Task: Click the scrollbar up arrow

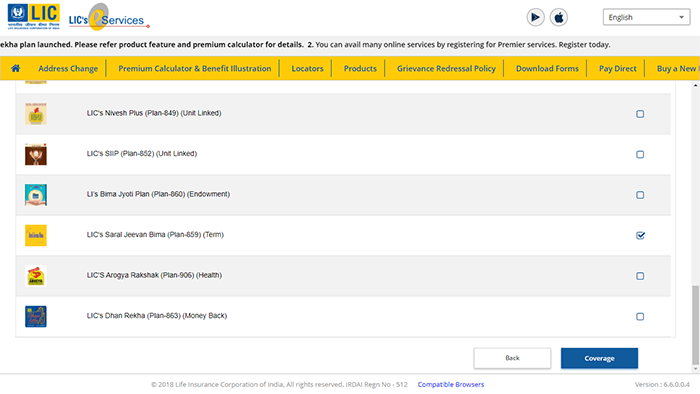Action: pos(695,85)
